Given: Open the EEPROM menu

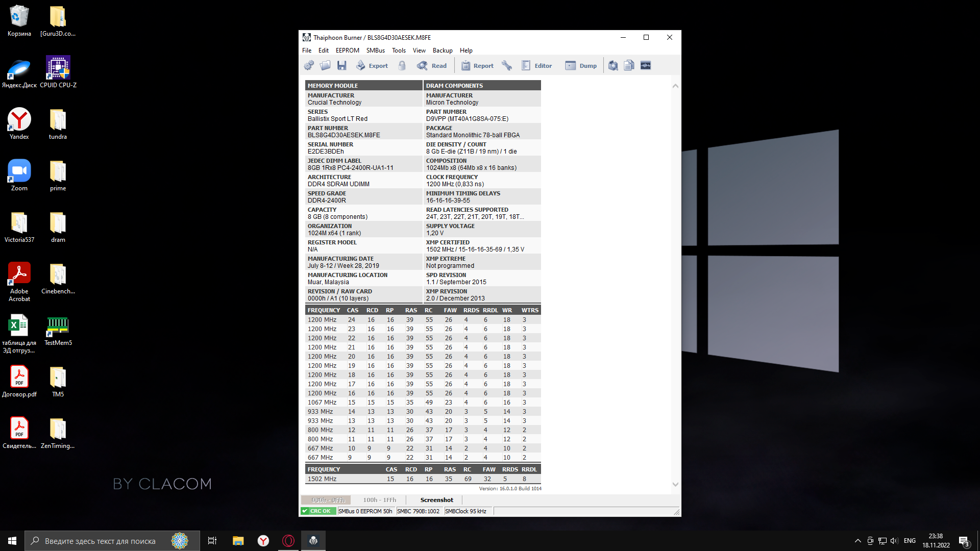Looking at the screenshot, I should pyautogui.click(x=347, y=51).
